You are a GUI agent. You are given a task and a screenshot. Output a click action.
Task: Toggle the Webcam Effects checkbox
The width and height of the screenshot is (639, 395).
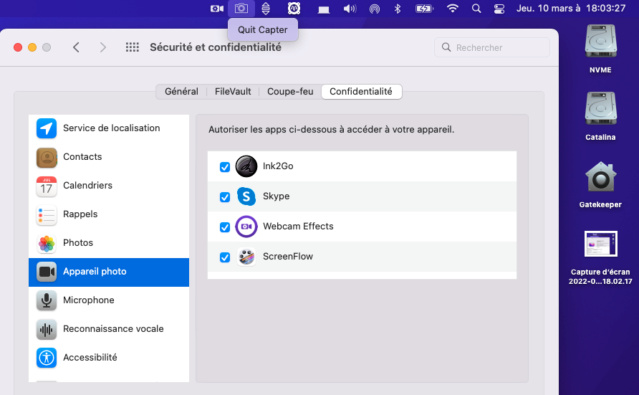pos(225,227)
